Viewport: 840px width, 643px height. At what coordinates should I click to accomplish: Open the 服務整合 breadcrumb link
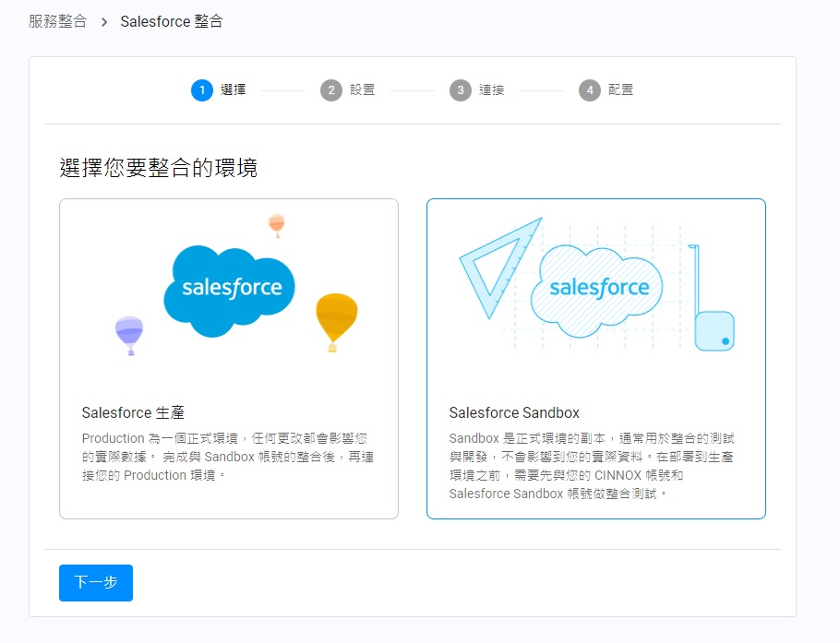pos(57,21)
